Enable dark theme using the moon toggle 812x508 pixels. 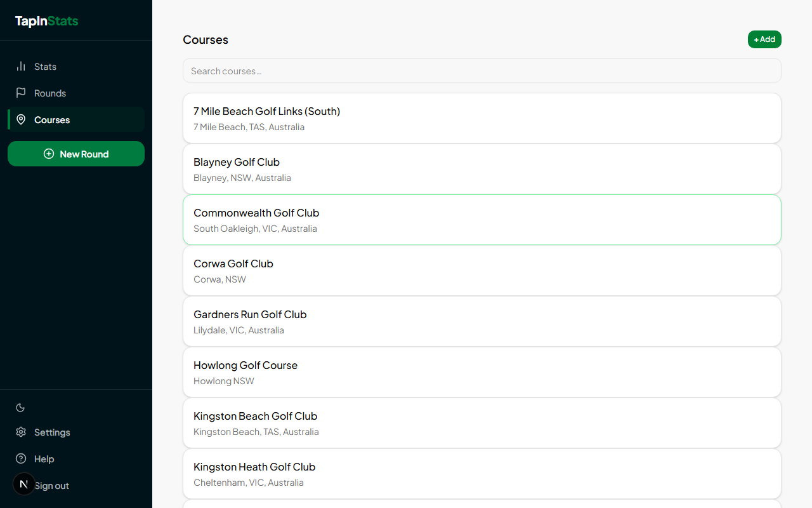click(x=20, y=407)
